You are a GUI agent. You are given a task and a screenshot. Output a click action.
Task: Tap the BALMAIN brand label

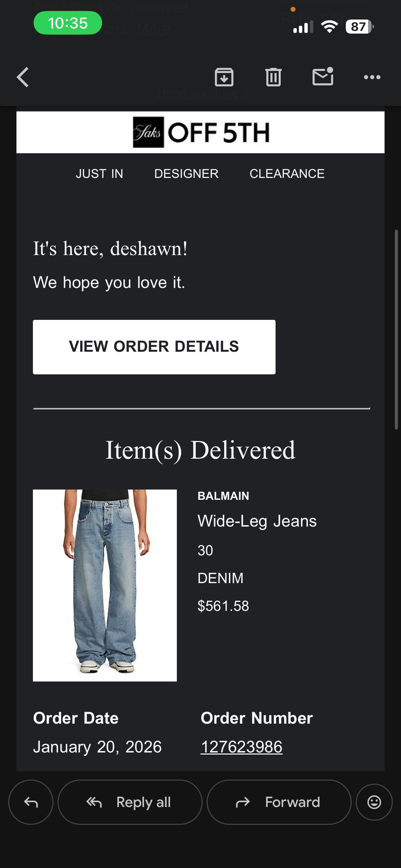pos(223,496)
